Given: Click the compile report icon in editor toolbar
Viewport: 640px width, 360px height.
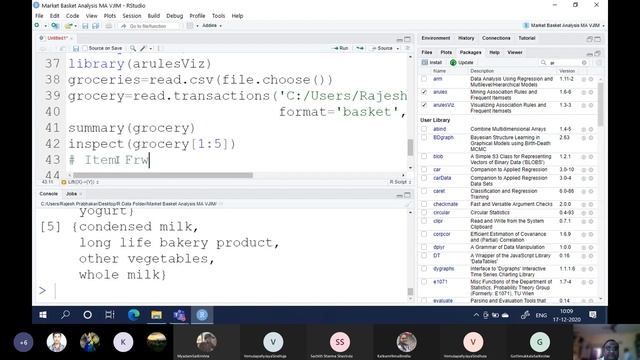Looking at the screenshot, I should (x=159, y=48).
